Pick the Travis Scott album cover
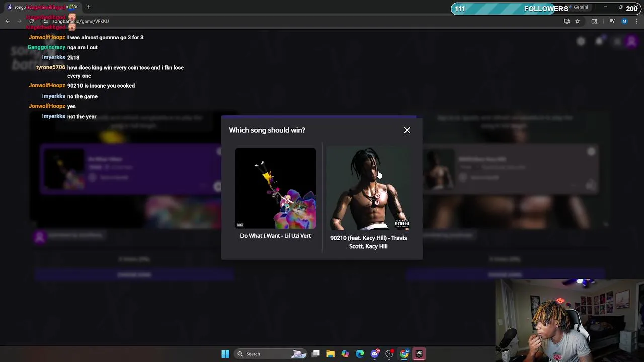This screenshot has height=362, width=644. tap(368, 189)
